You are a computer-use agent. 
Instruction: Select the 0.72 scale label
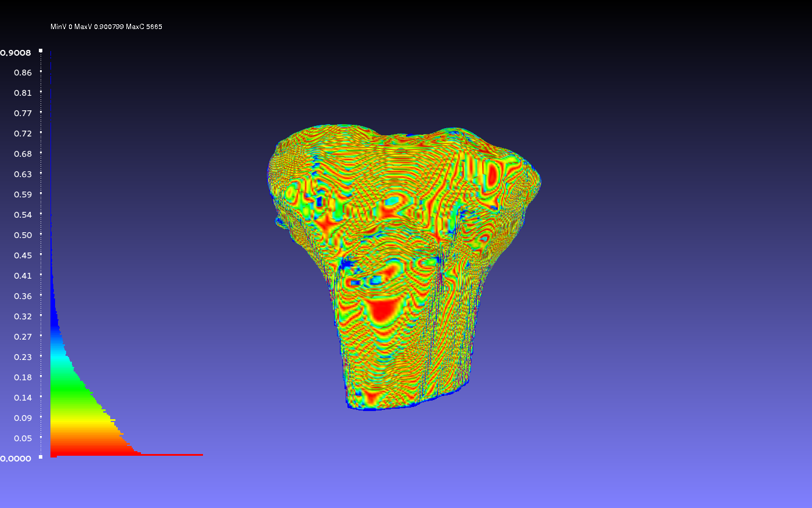pos(23,134)
